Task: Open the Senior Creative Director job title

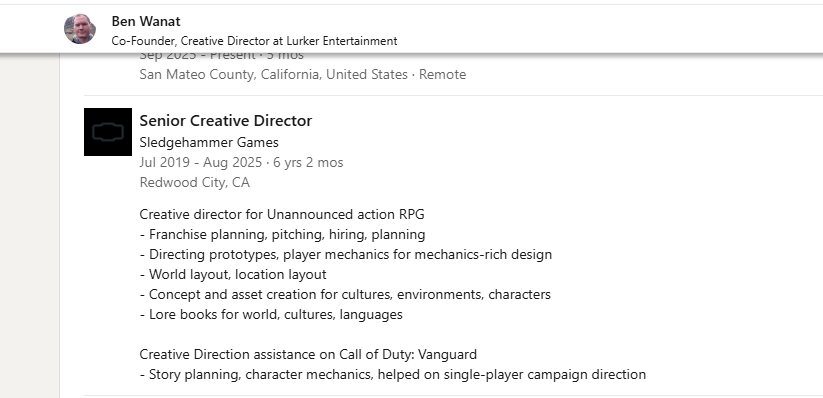Action: point(226,121)
